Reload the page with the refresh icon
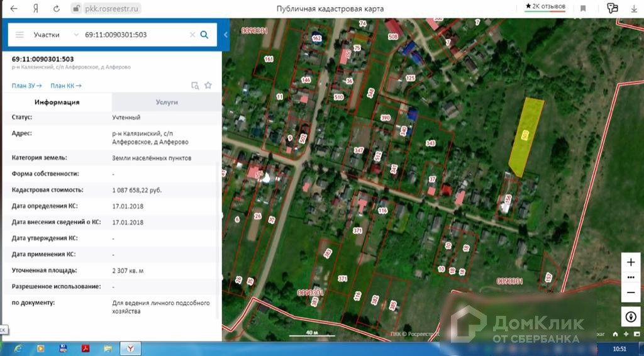The image size is (644, 356). click(57, 9)
